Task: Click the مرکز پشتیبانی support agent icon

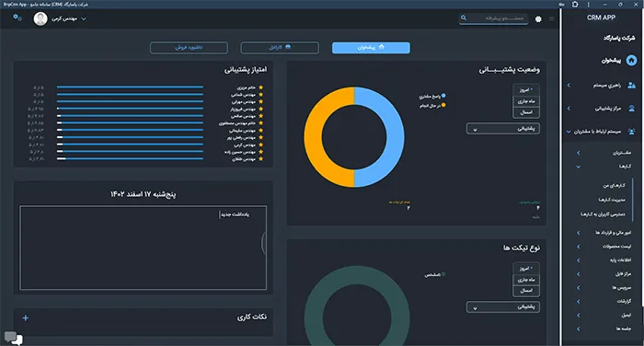Action: [632, 109]
